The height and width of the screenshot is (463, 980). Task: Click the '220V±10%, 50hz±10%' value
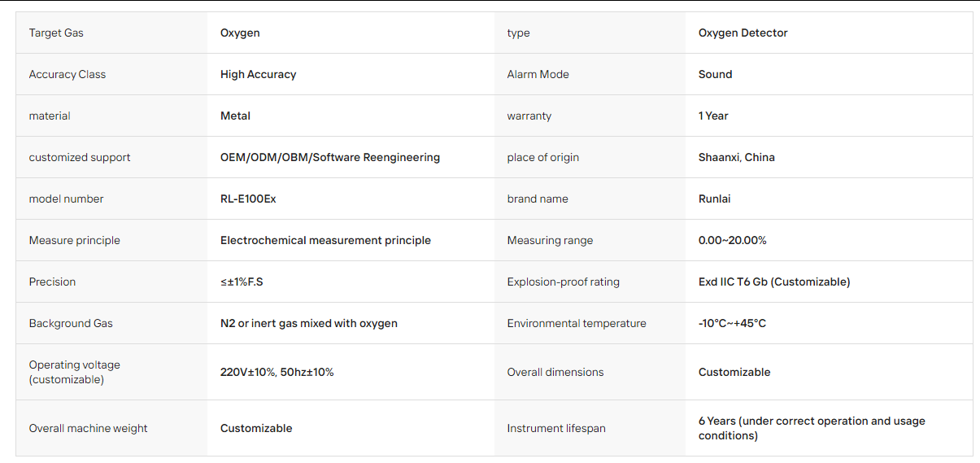tap(277, 373)
